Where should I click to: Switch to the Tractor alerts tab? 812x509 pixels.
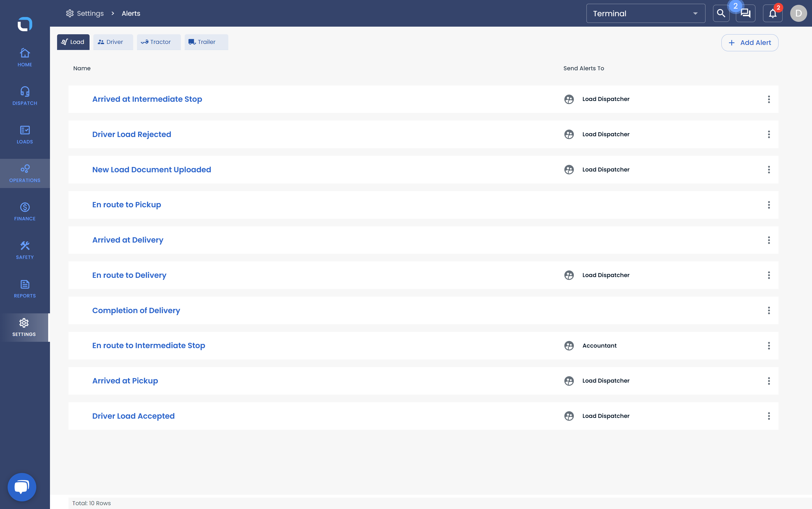click(x=159, y=42)
